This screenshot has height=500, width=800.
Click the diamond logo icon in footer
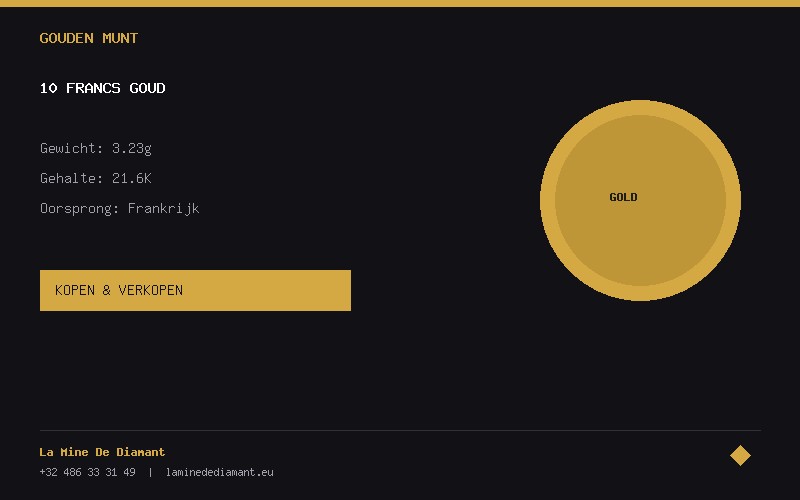click(x=740, y=455)
